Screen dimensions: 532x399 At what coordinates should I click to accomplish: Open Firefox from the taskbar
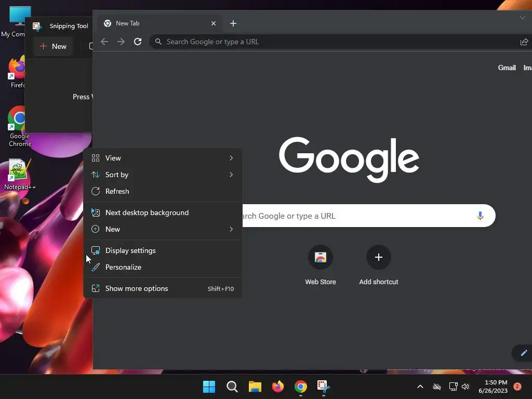278,387
